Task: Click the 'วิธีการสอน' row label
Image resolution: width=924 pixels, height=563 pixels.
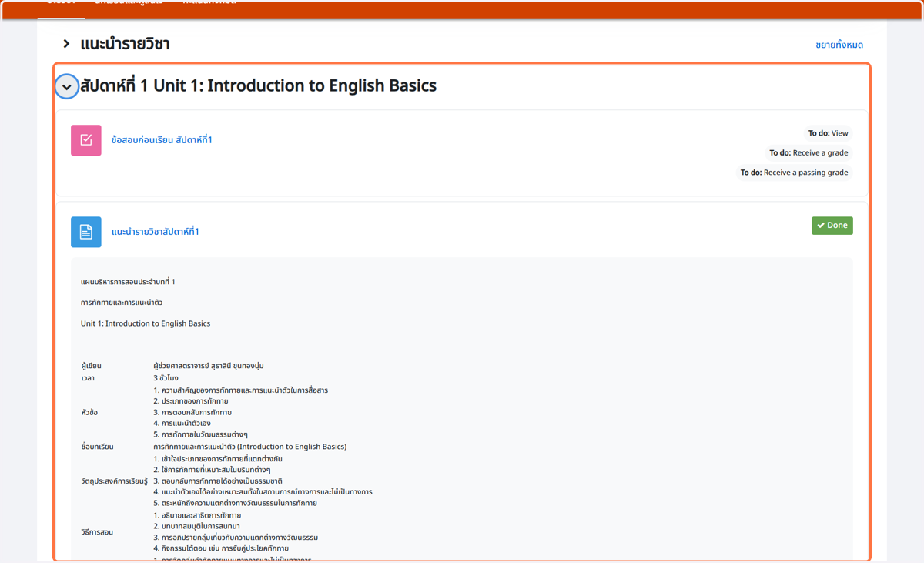Action: click(x=97, y=532)
